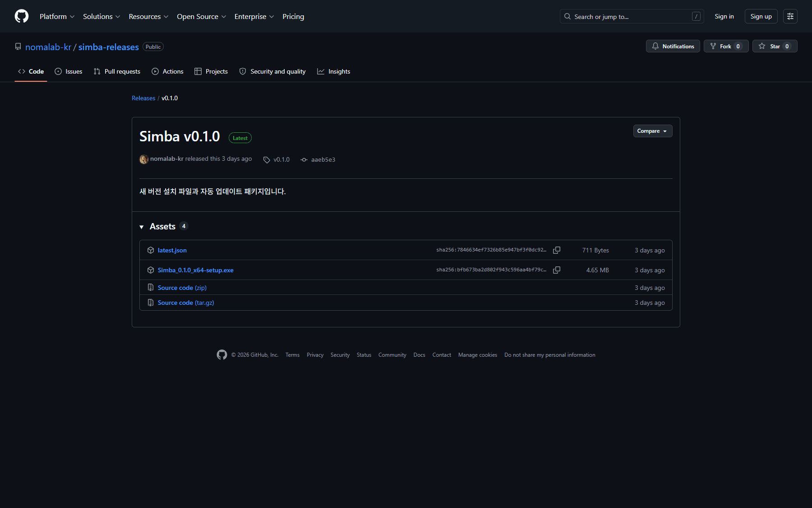Click the commit icon next to aaeb5e3
This screenshot has height=508, width=812.
point(304,160)
